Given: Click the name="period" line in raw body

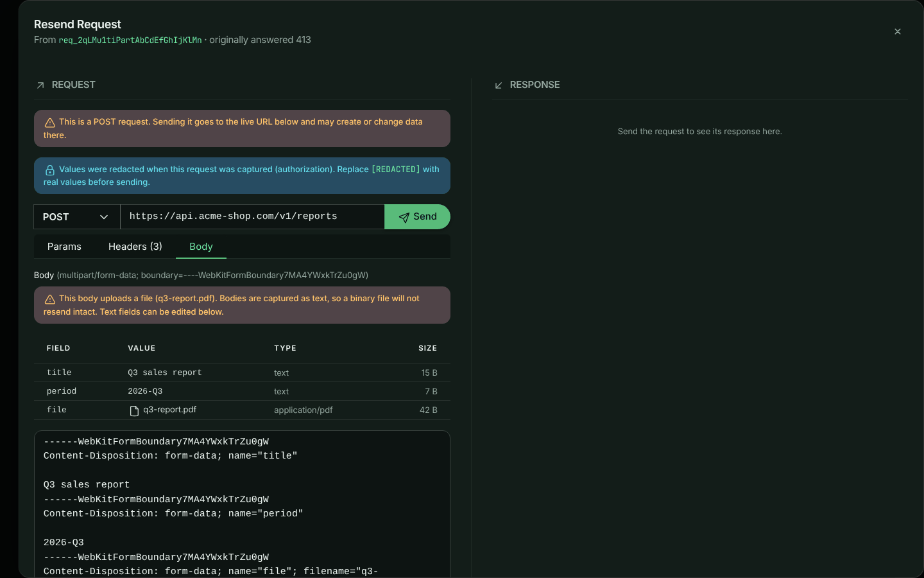Looking at the screenshot, I should click(173, 514).
